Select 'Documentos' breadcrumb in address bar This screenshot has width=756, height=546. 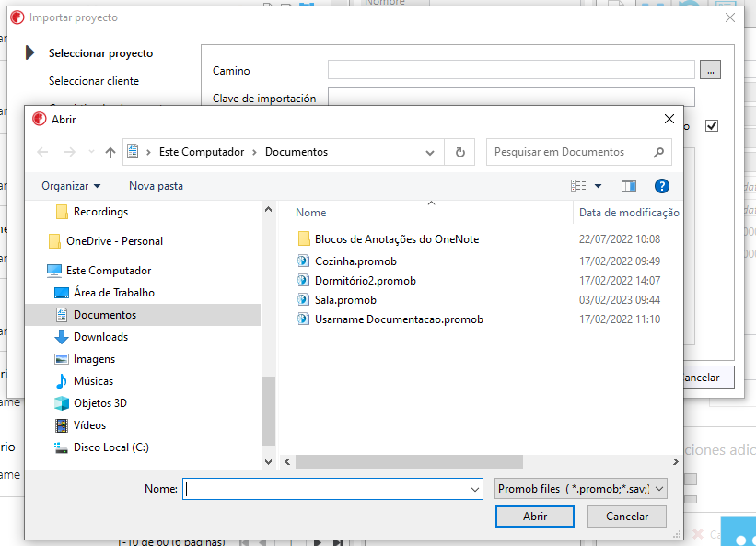(x=296, y=152)
